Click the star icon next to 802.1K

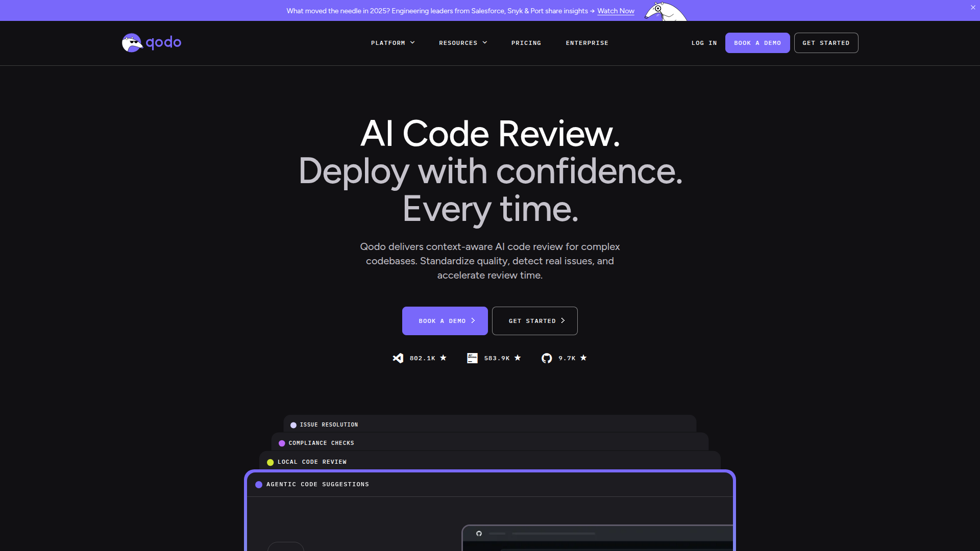[x=444, y=358]
